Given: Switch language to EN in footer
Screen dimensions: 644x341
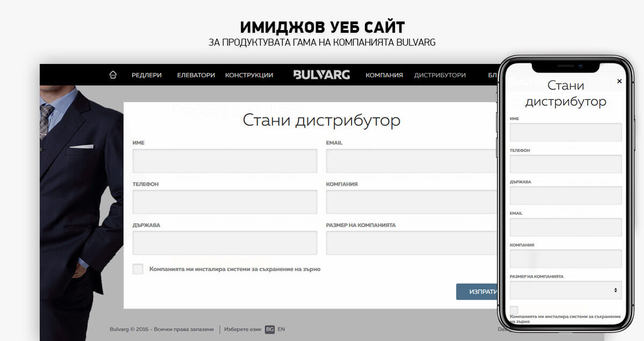Looking at the screenshot, I should pyautogui.click(x=281, y=329).
